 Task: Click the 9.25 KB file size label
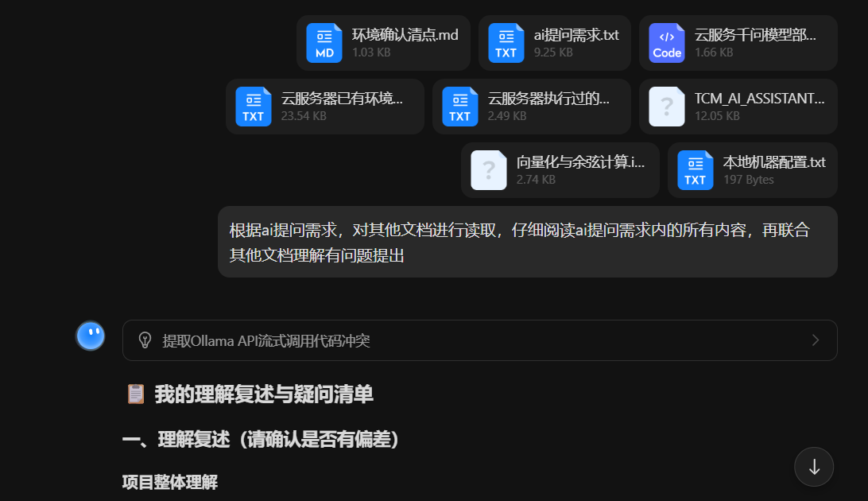[553, 52]
